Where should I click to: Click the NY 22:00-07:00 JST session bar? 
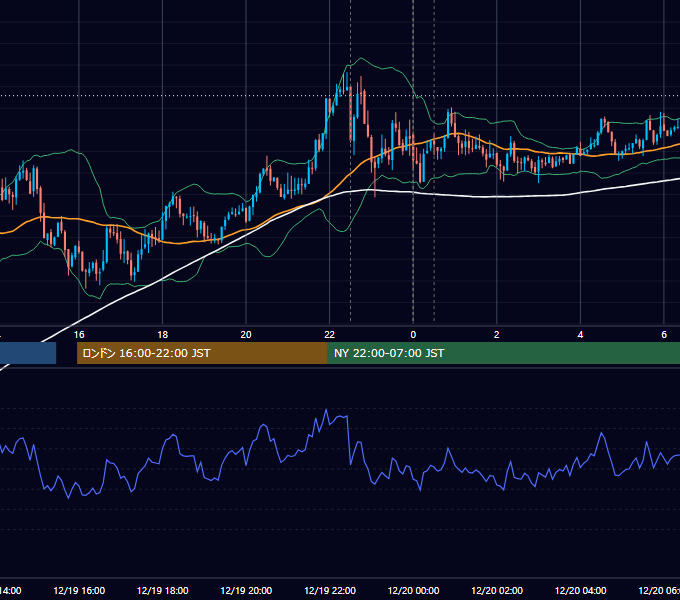coord(503,353)
